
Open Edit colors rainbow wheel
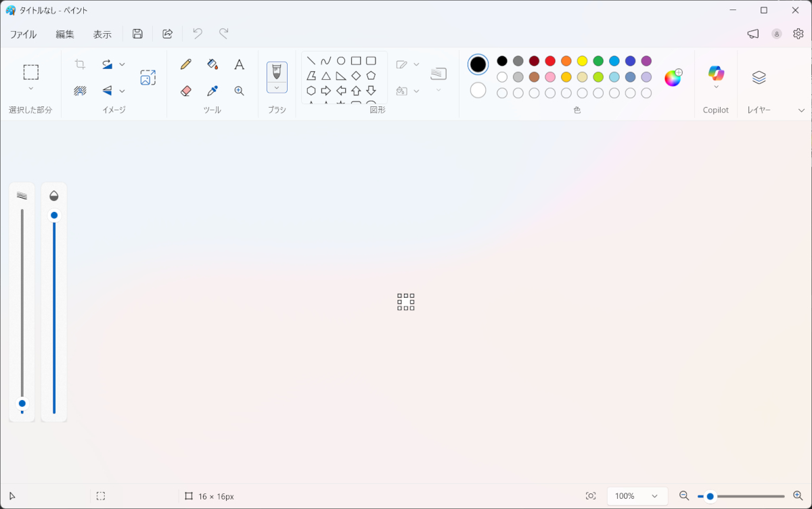(673, 78)
